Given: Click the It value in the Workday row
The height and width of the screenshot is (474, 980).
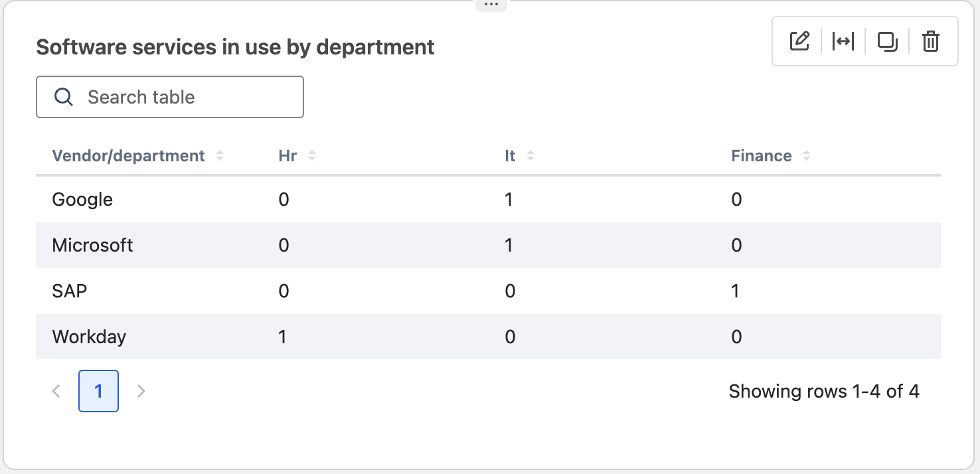Looking at the screenshot, I should [x=510, y=337].
